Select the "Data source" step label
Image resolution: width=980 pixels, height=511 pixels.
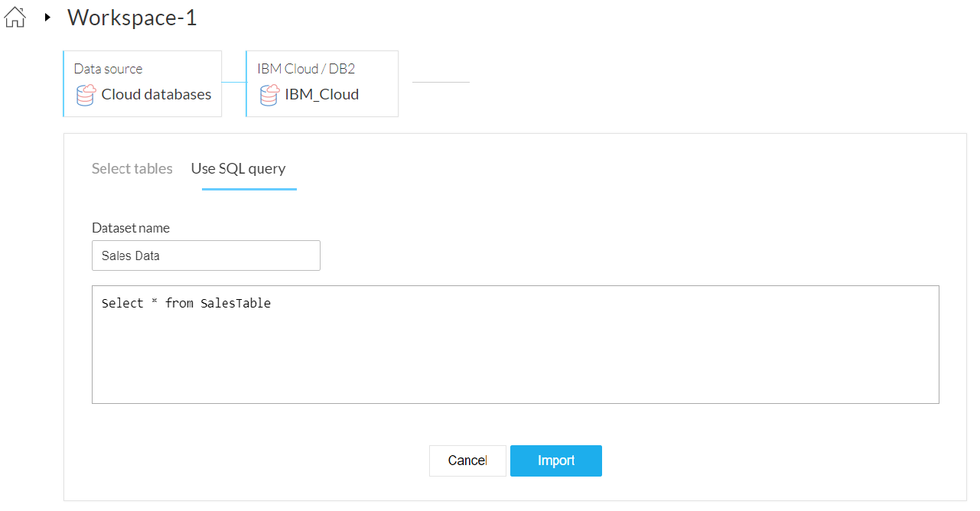coord(108,69)
